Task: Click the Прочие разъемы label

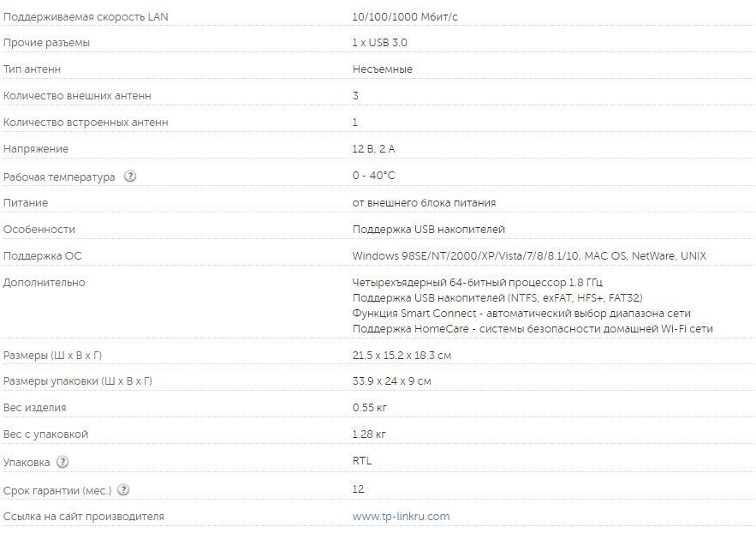Action: point(46,43)
